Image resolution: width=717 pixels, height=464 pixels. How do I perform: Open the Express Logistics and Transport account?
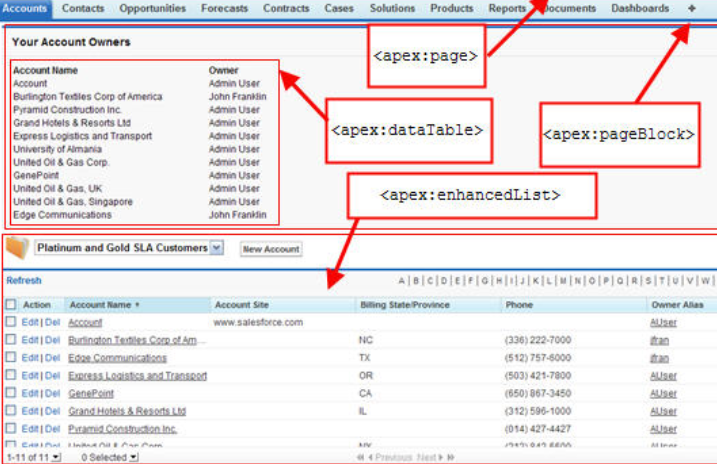[137, 376]
